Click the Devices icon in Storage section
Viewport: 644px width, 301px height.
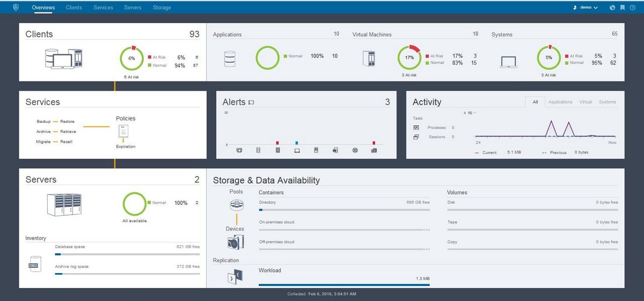pyautogui.click(x=236, y=242)
